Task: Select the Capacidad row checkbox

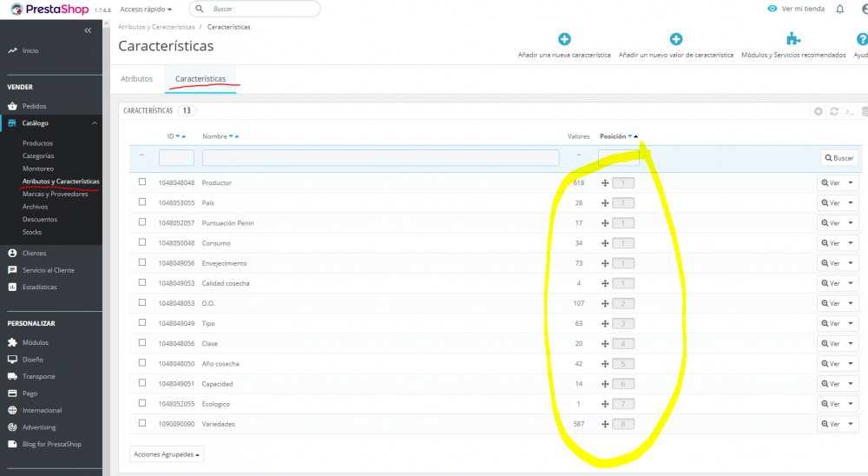Action: coord(142,382)
